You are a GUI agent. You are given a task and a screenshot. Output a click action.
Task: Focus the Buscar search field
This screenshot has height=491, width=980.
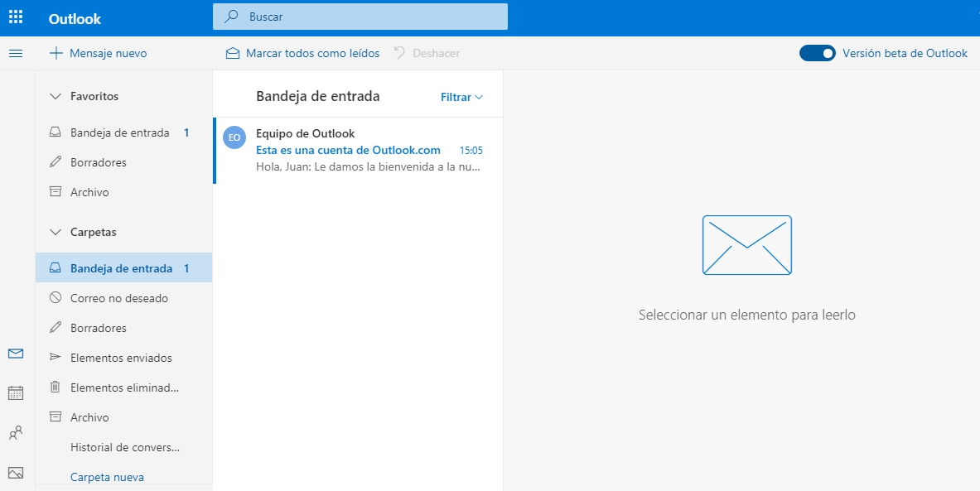(x=360, y=17)
